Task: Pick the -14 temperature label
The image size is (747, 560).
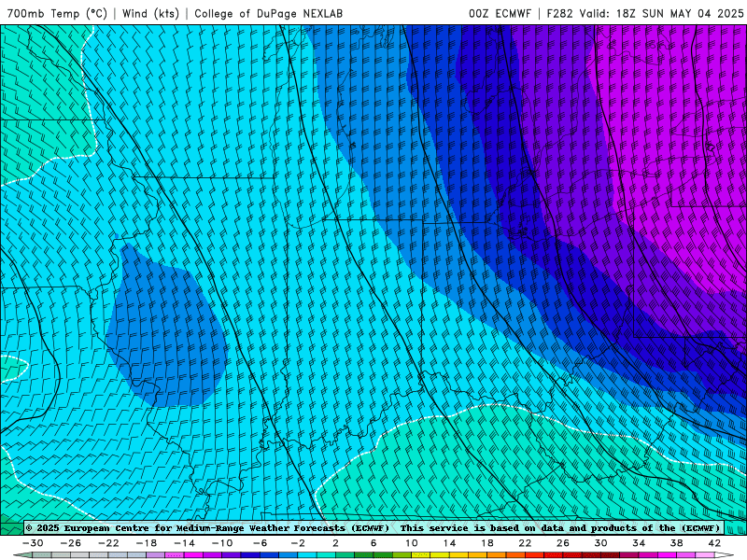Action: [184, 543]
